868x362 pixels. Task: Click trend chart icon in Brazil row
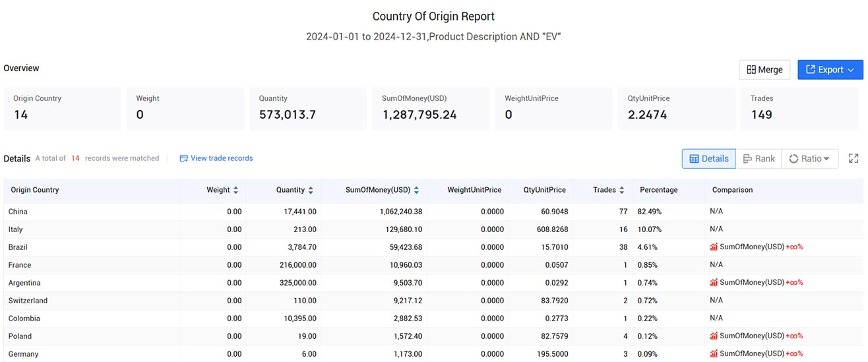[714, 247]
